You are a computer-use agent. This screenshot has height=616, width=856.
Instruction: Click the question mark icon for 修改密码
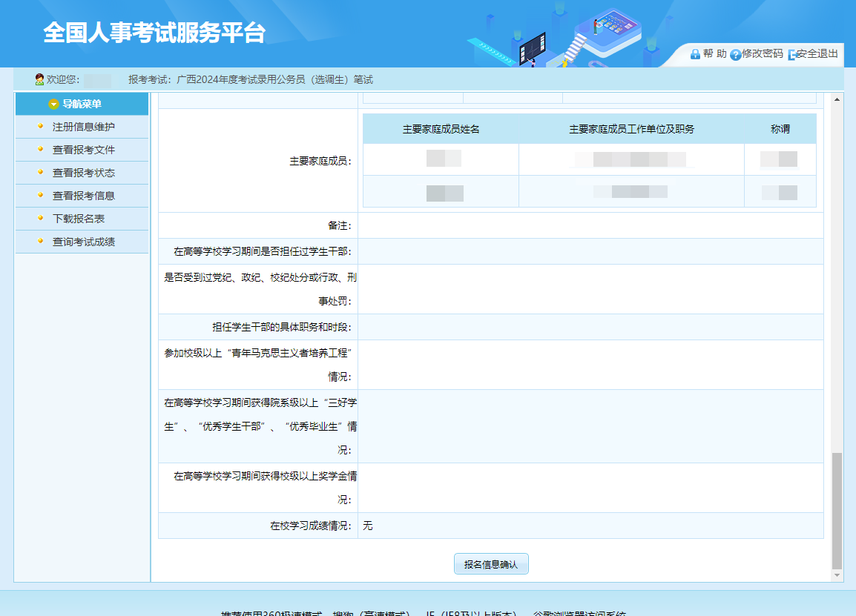click(735, 55)
